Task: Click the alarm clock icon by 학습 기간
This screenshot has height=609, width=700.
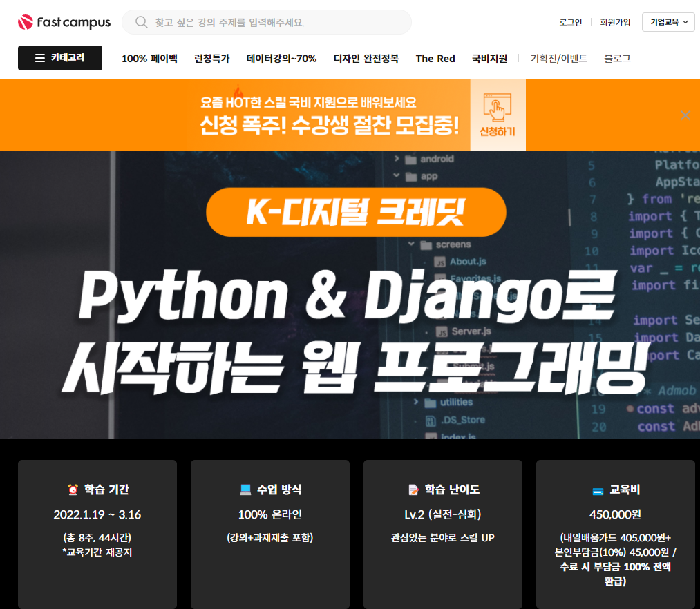Action: (x=73, y=490)
